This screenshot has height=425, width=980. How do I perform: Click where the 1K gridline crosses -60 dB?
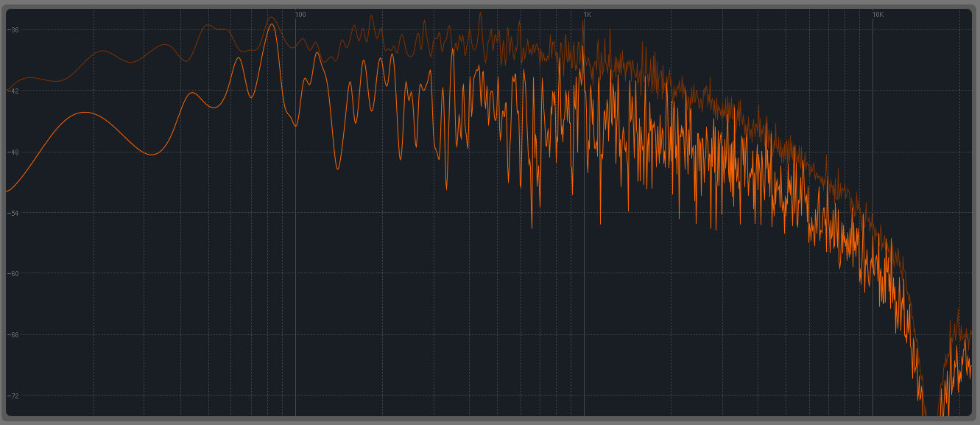coord(584,273)
